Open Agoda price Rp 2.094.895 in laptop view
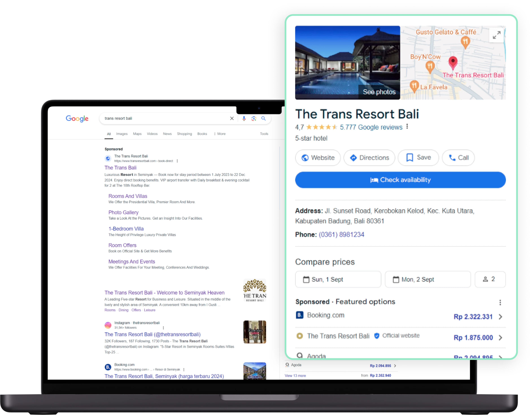 coord(381,366)
